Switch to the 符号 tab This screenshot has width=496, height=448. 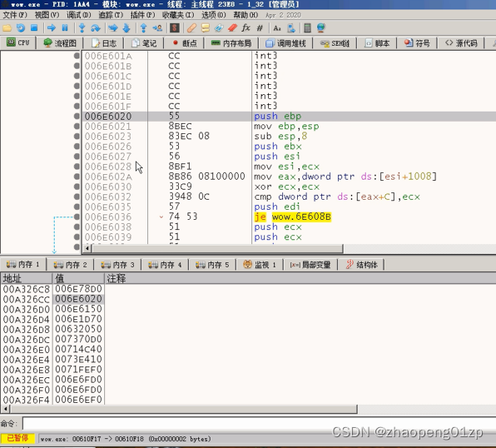[x=418, y=43]
